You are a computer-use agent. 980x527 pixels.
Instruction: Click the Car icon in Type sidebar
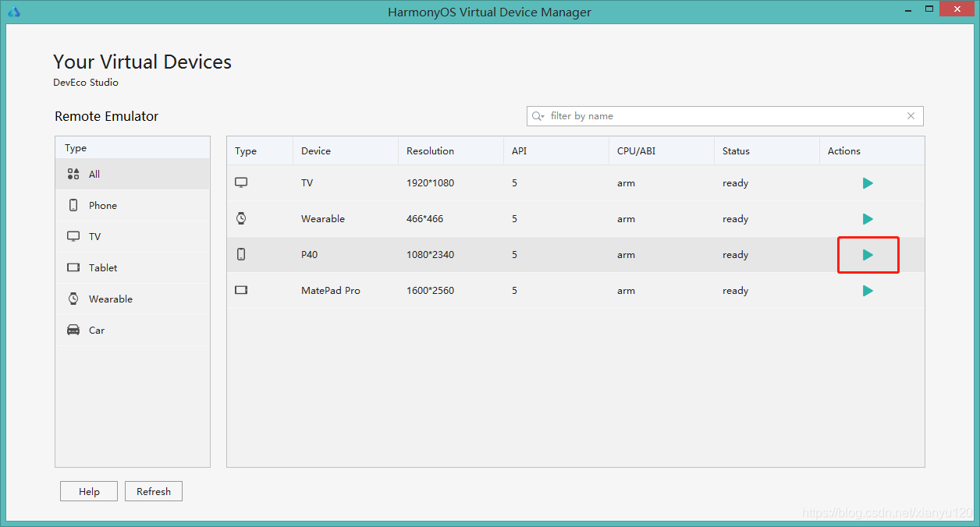tap(73, 330)
